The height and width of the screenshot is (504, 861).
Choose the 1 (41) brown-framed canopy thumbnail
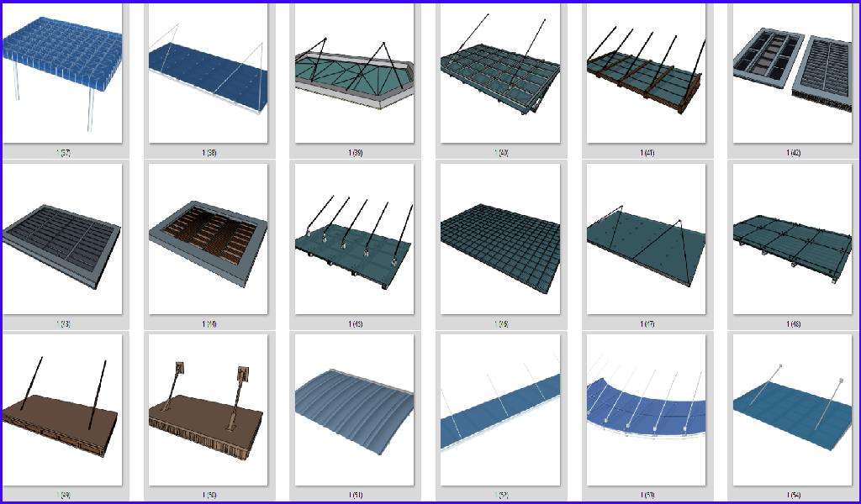point(645,73)
